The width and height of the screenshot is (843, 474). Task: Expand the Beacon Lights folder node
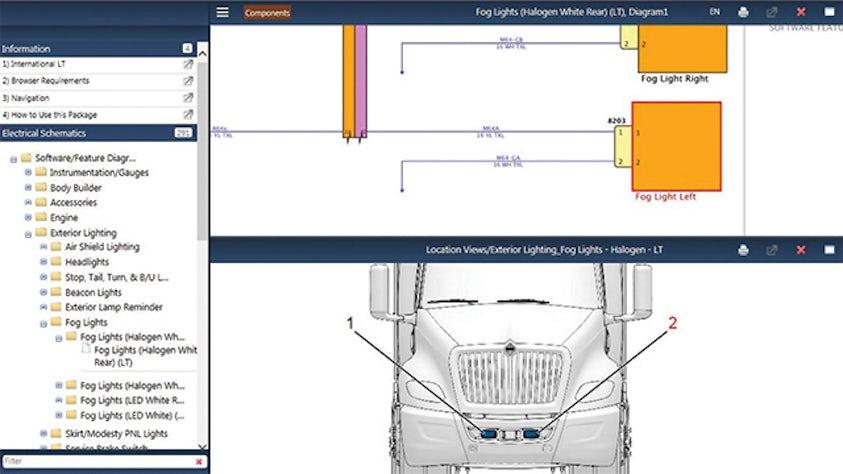(x=44, y=292)
